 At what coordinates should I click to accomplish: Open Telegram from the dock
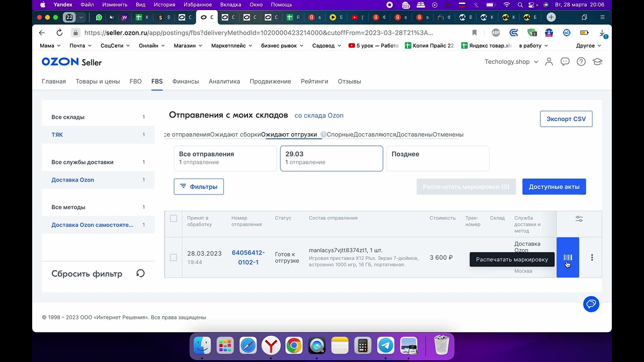coord(386,346)
